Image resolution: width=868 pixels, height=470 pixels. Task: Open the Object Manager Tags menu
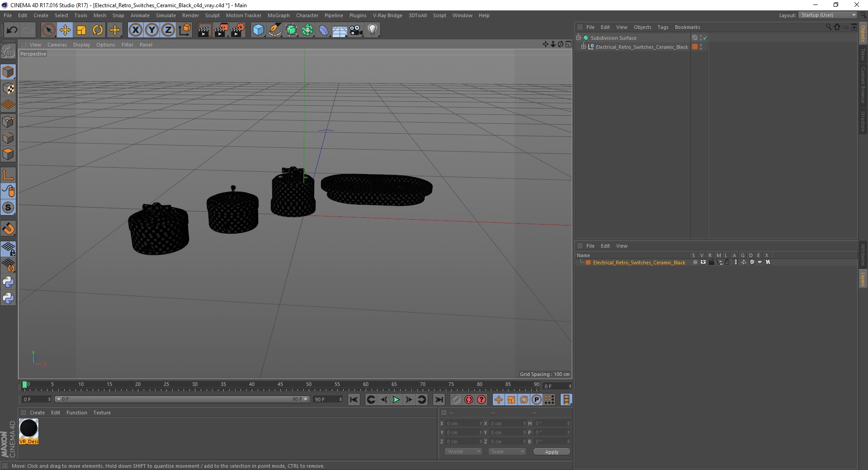click(663, 27)
